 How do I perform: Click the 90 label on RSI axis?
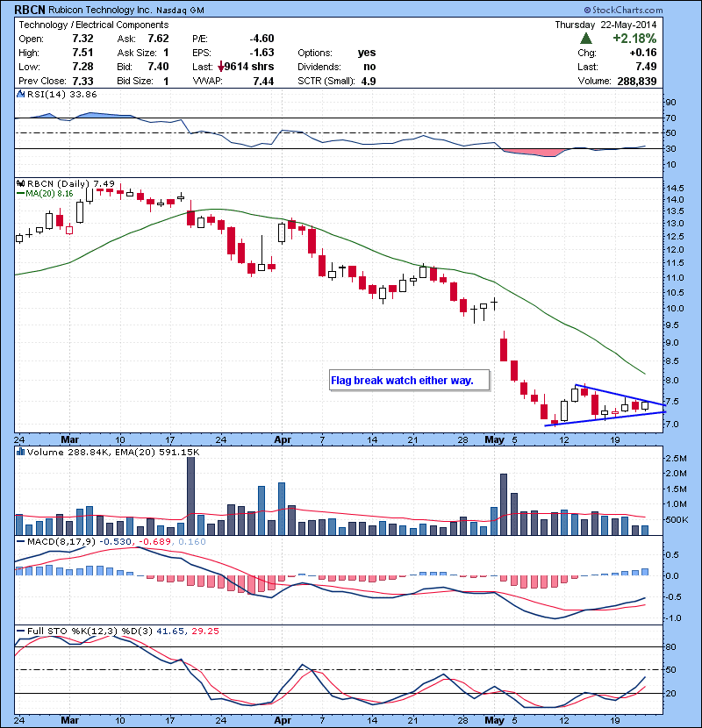[x=671, y=102]
